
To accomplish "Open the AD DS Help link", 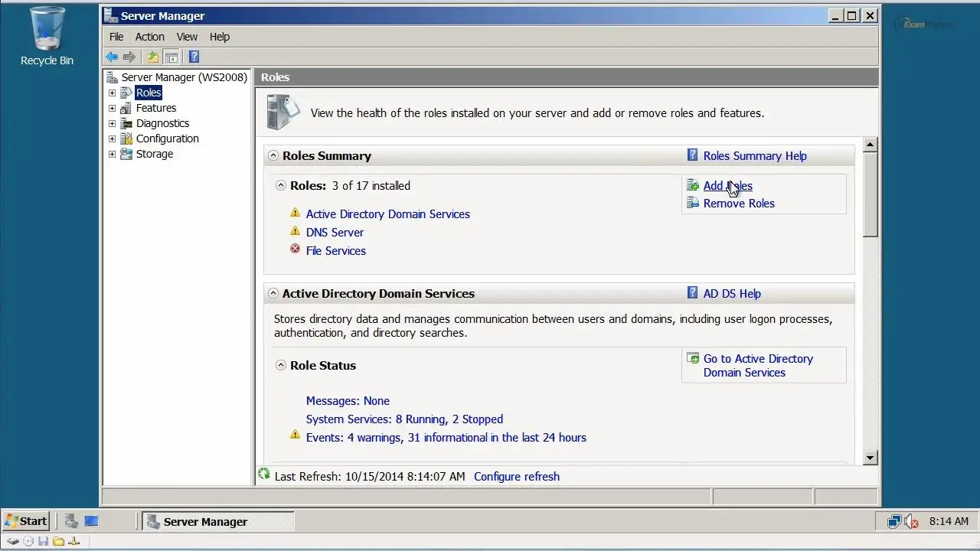I will tap(732, 293).
